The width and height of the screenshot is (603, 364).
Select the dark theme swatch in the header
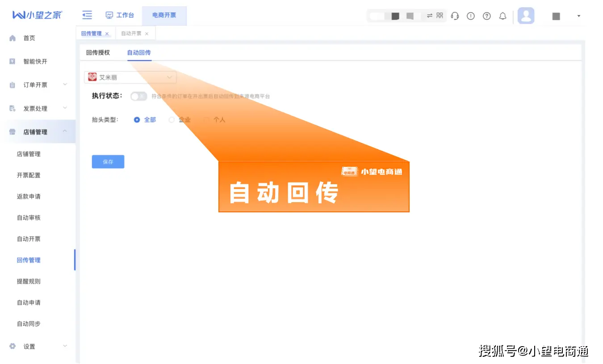point(395,15)
